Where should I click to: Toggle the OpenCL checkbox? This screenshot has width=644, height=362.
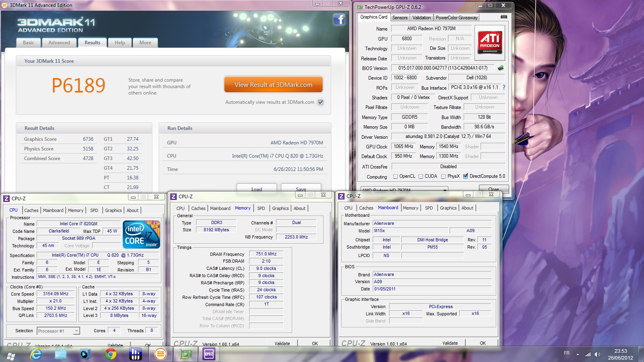(395, 176)
